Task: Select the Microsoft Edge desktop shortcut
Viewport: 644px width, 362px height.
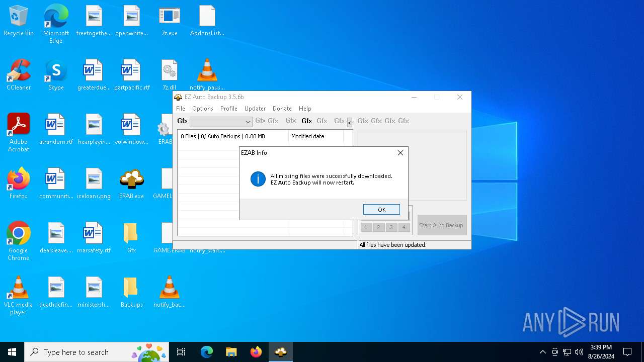Action: point(56,24)
